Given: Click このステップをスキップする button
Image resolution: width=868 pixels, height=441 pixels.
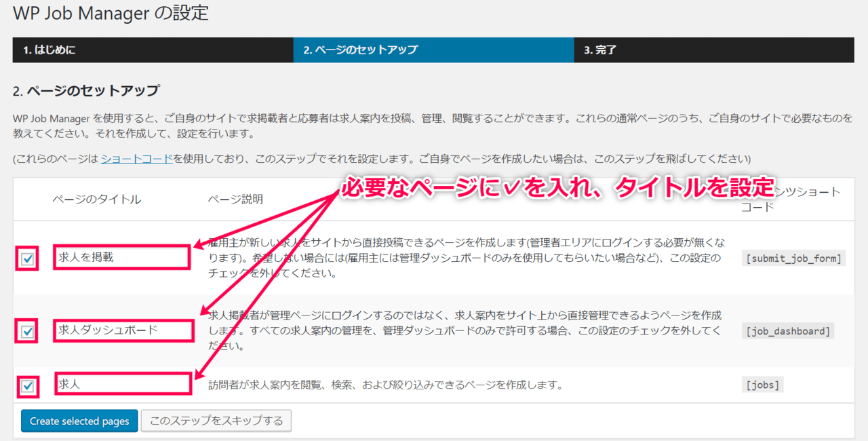Looking at the screenshot, I should (x=216, y=421).
